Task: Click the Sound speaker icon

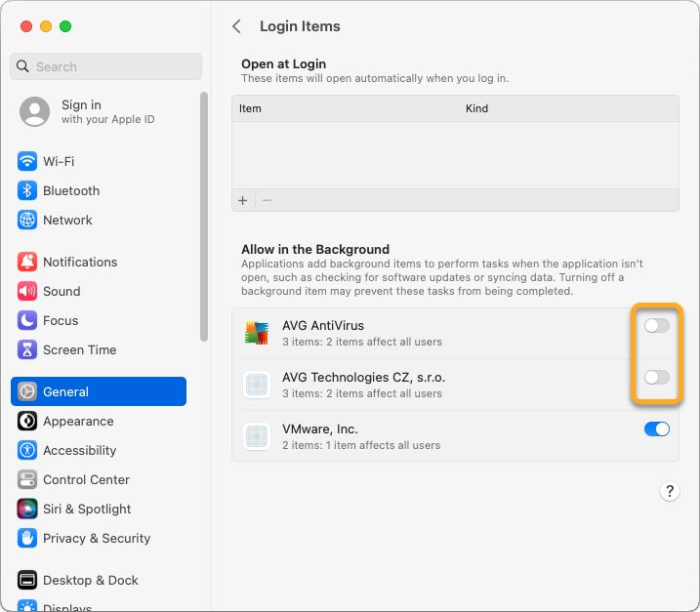Action: pos(27,291)
